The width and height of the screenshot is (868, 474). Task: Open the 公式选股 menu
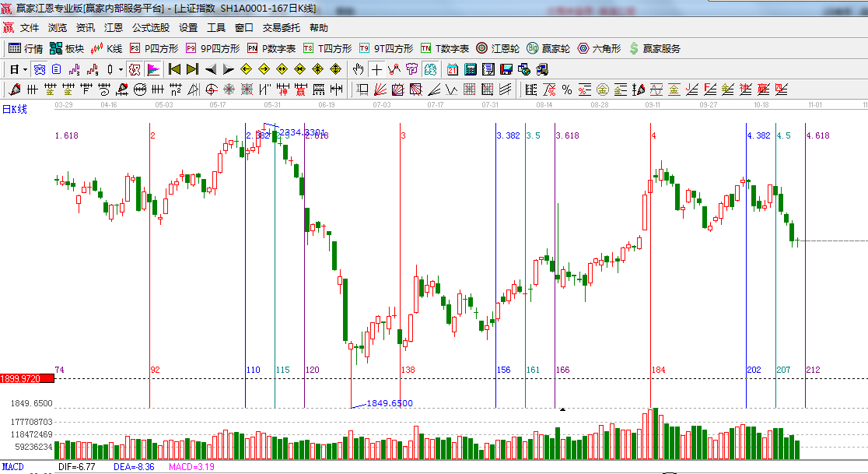pyautogui.click(x=150, y=28)
